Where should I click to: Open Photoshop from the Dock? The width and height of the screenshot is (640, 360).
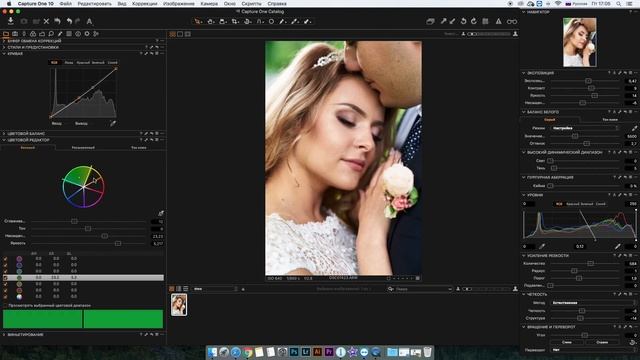pos(294,352)
